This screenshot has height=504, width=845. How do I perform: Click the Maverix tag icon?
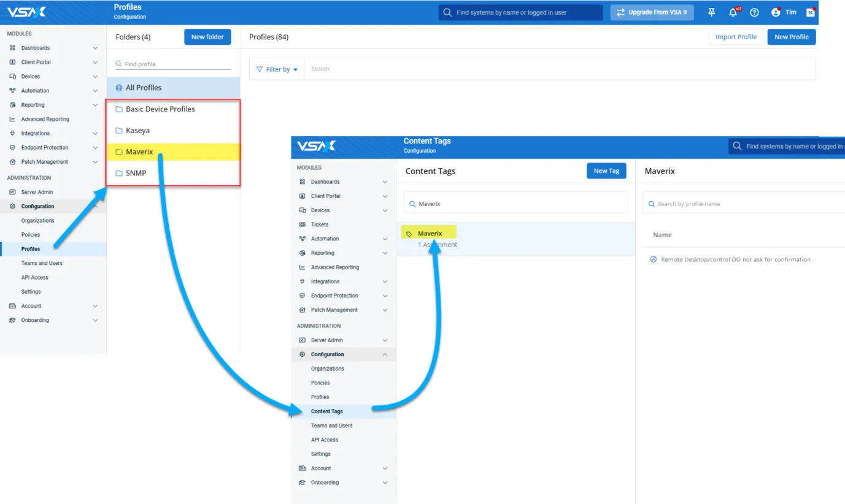[409, 234]
